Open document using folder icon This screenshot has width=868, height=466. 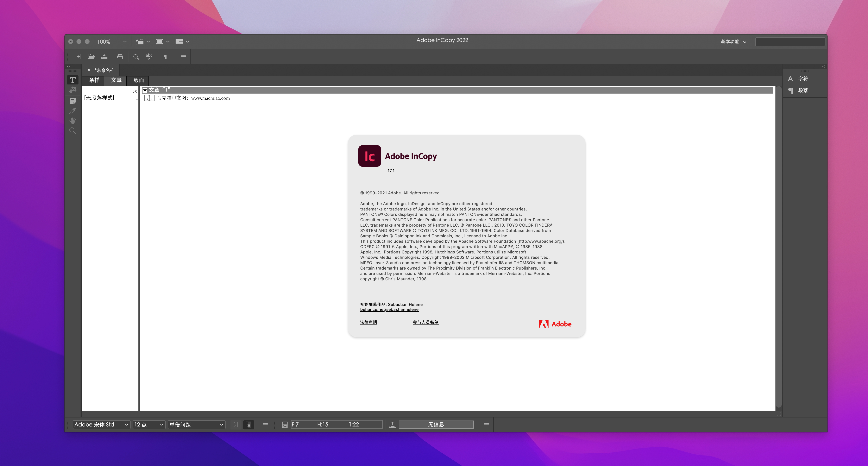coord(91,57)
